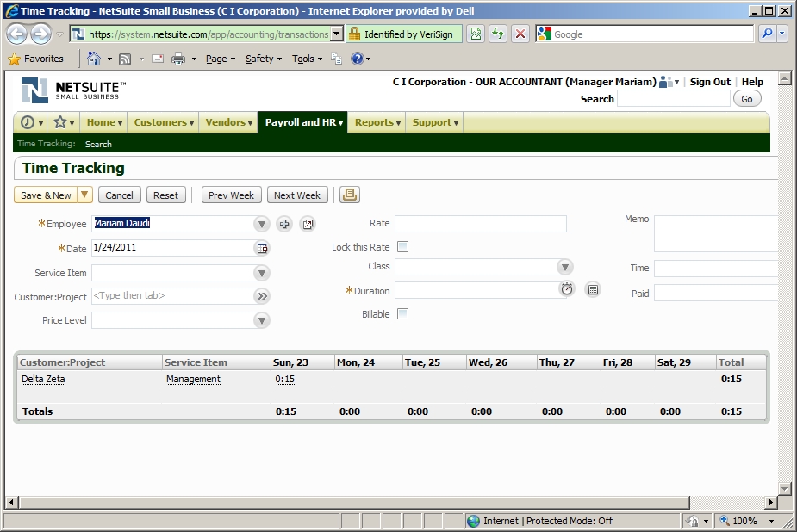The image size is (797, 532).
Task: Click the browser Back arrow
Action: [x=16, y=34]
